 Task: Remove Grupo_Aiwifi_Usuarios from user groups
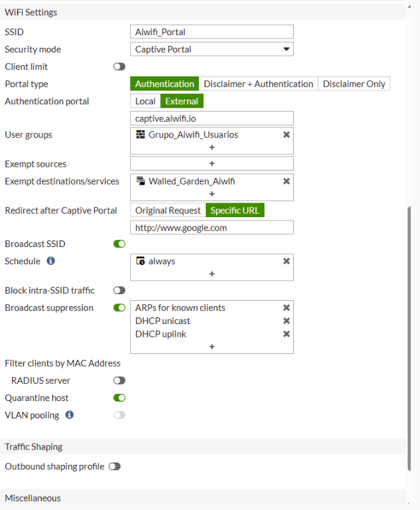click(x=286, y=135)
